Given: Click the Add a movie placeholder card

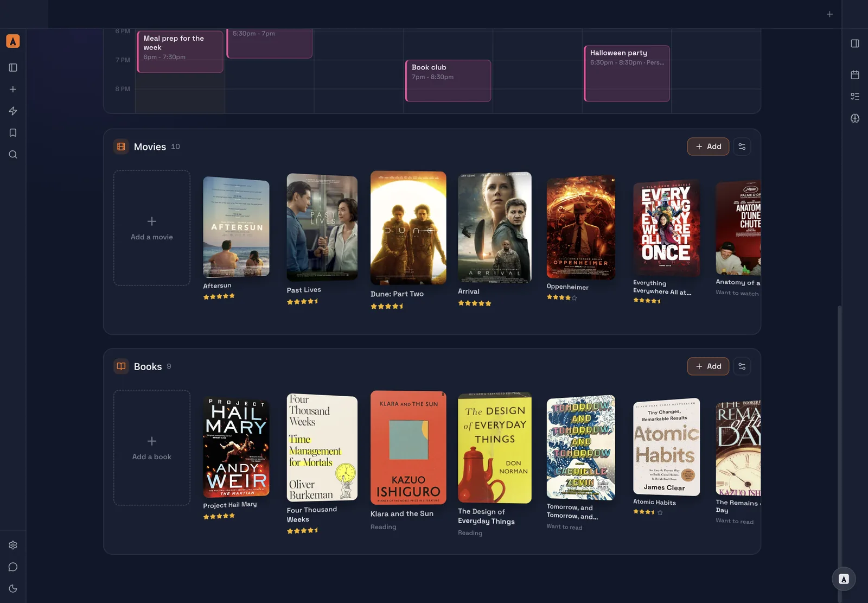Looking at the screenshot, I should 152,228.
